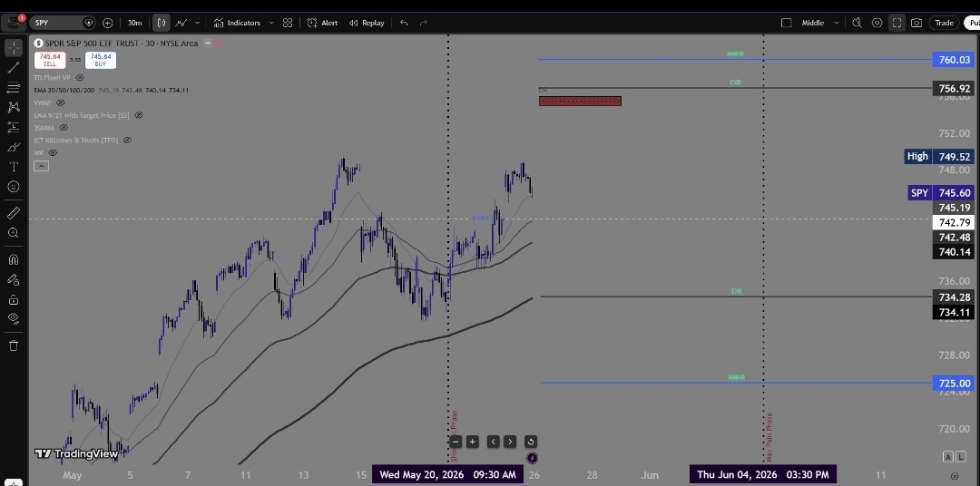Select the trend line drawing tool
This screenshot has height=486, width=980.
[x=13, y=67]
